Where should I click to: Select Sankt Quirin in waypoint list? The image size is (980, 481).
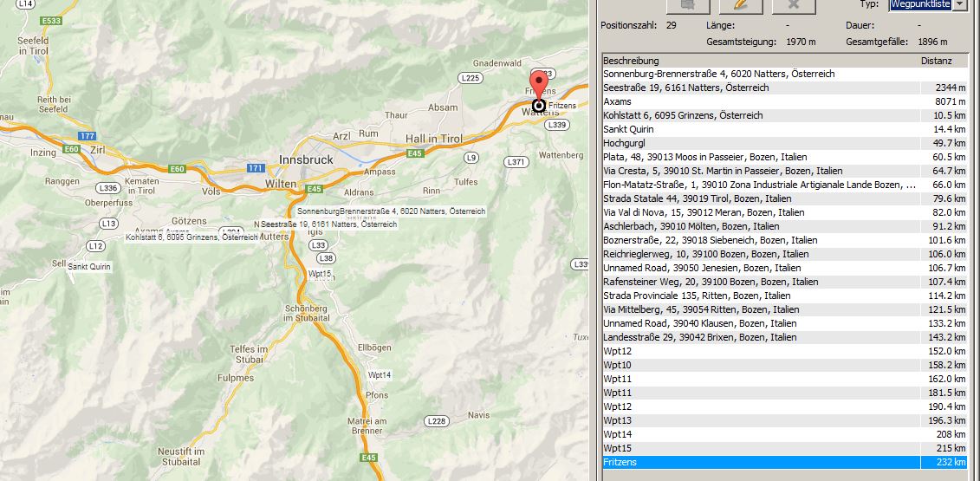click(x=761, y=130)
